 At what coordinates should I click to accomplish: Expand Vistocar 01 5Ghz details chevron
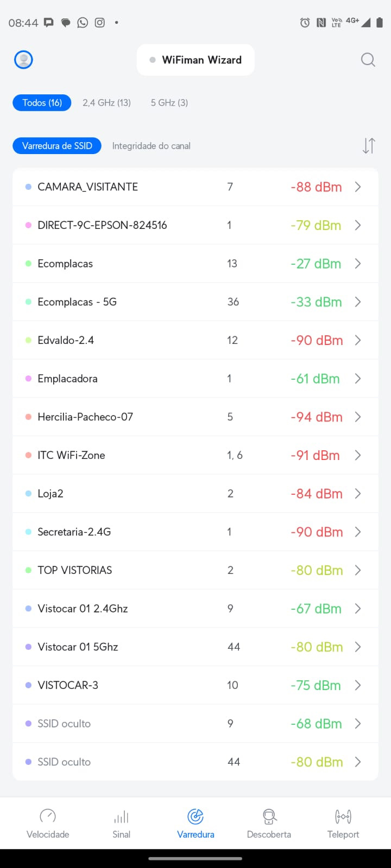point(358,647)
